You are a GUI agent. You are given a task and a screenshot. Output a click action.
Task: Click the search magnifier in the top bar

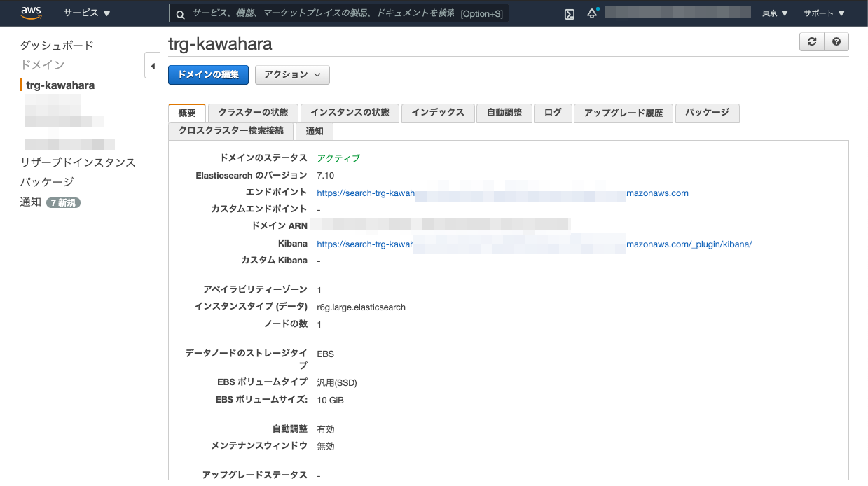coord(180,13)
